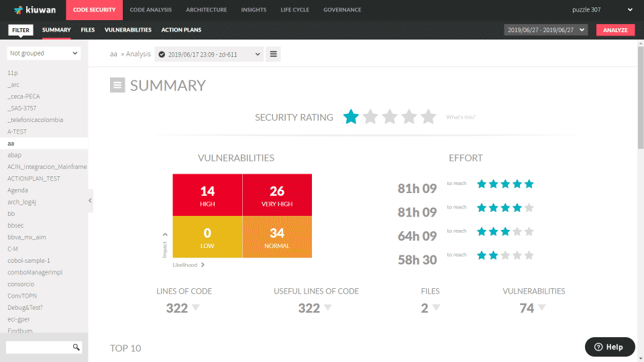The image size is (644, 362).
Task: Click the red Very High vulnerabilities tile
Action: click(277, 195)
